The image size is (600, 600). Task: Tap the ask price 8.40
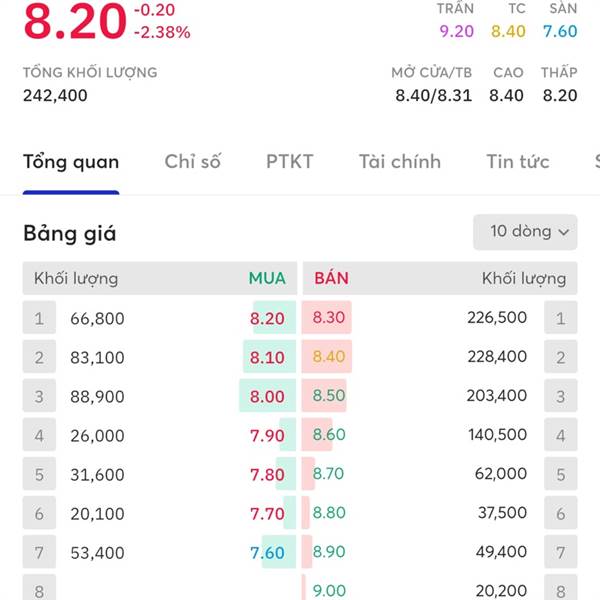point(329,357)
